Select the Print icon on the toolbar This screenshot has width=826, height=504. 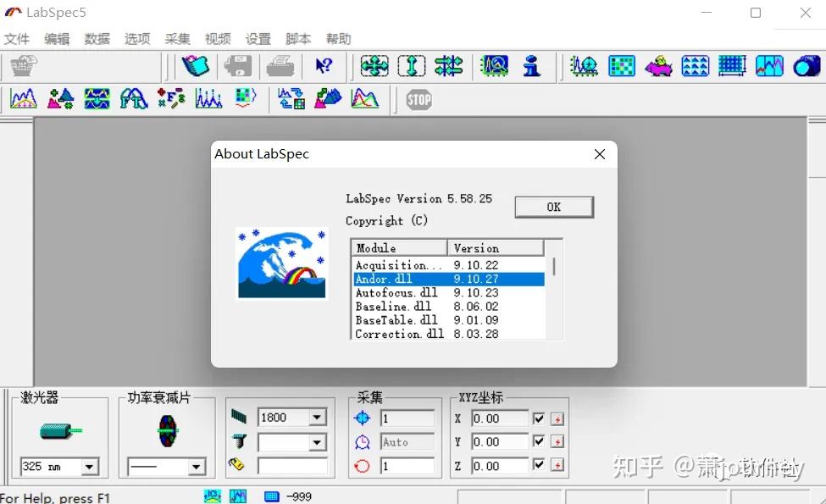[280, 65]
